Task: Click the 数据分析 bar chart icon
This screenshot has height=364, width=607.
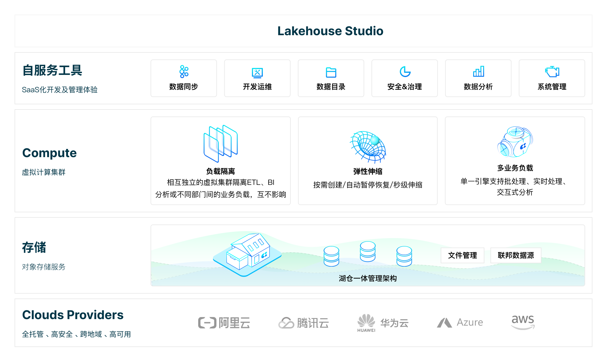Action: point(478,72)
